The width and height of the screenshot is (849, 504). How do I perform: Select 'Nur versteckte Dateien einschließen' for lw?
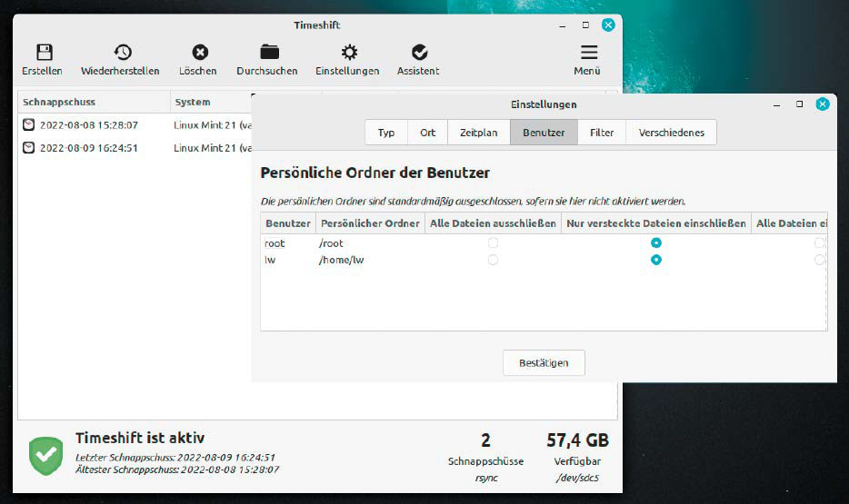[656, 260]
